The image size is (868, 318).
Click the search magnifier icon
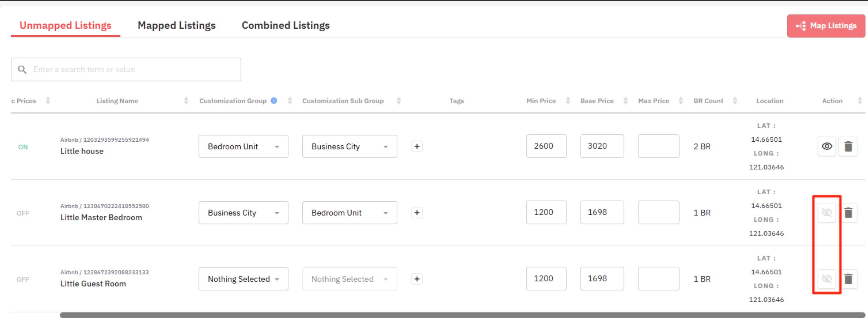22,69
